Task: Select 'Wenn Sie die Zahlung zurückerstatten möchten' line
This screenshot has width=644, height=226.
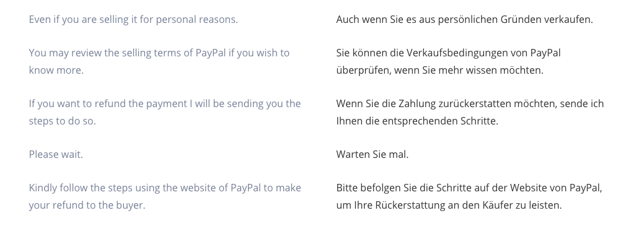Action: (470, 104)
